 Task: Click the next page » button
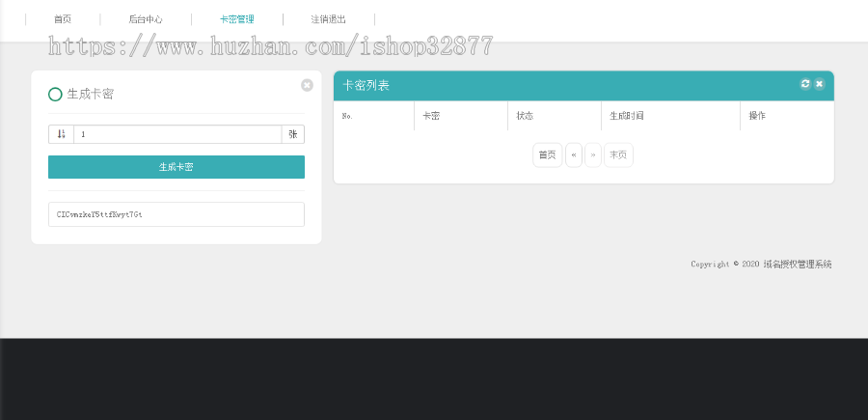click(x=593, y=155)
